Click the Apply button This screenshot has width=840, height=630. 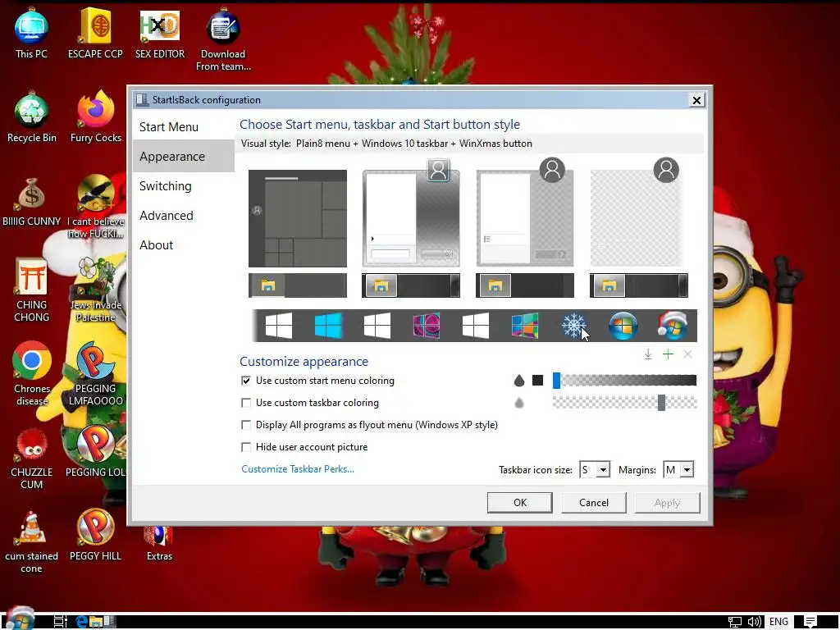click(667, 503)
